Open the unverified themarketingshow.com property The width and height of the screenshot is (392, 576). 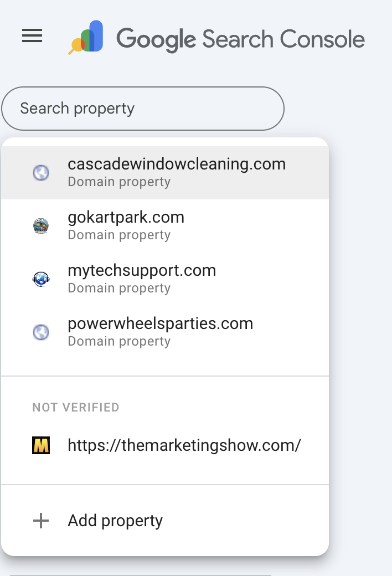pyautogui.click(x=184, y=445)
